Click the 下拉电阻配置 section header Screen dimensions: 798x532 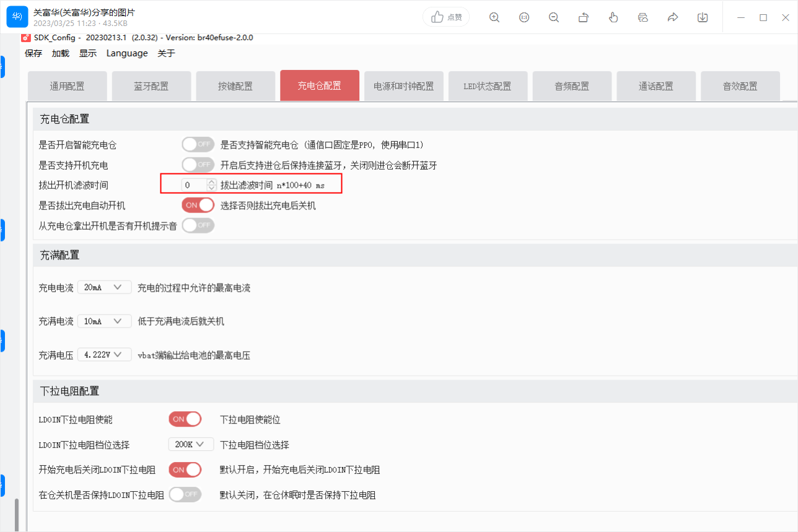coord(415,391)
